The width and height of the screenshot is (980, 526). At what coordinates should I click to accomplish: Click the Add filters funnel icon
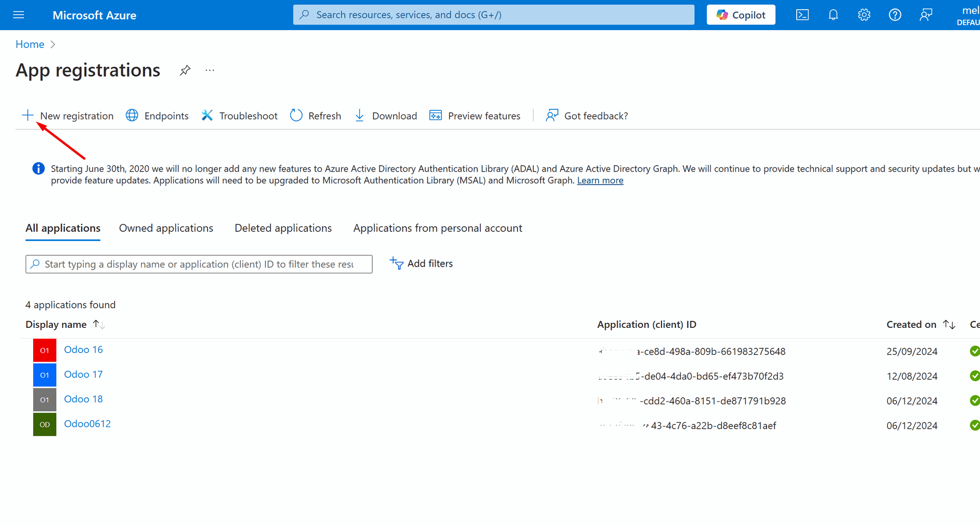coord(397,263)
